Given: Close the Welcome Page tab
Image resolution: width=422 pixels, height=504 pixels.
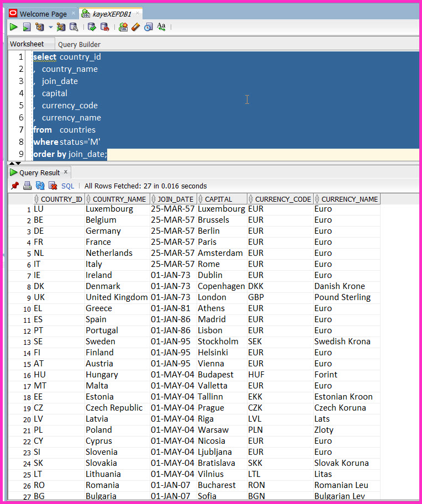Looking at the screenshot, I should 73,13.
